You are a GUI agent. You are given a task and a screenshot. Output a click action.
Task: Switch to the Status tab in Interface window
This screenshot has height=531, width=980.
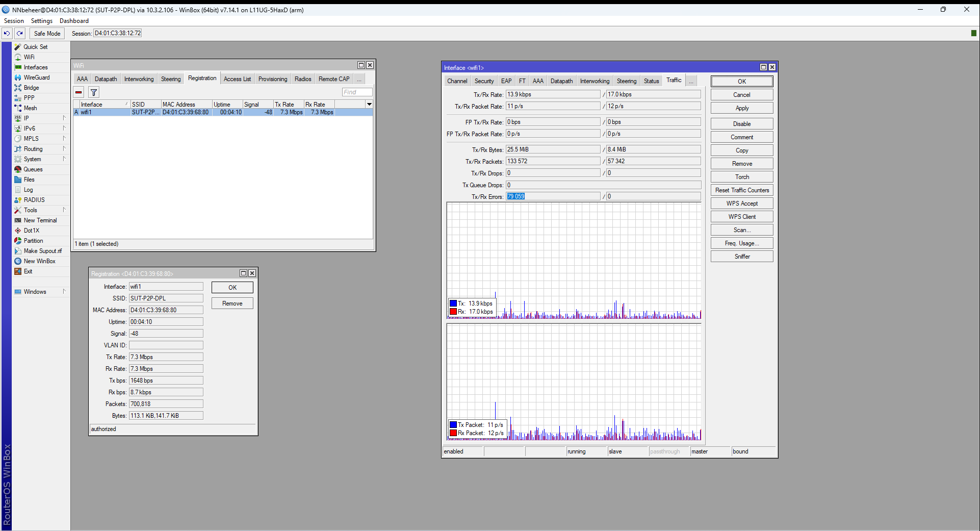point(651,81)
